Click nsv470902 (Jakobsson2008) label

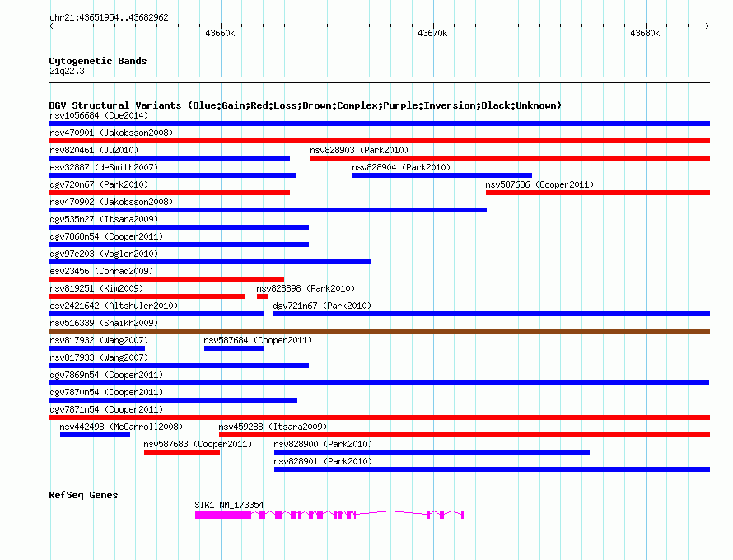(x=111, y=202)
